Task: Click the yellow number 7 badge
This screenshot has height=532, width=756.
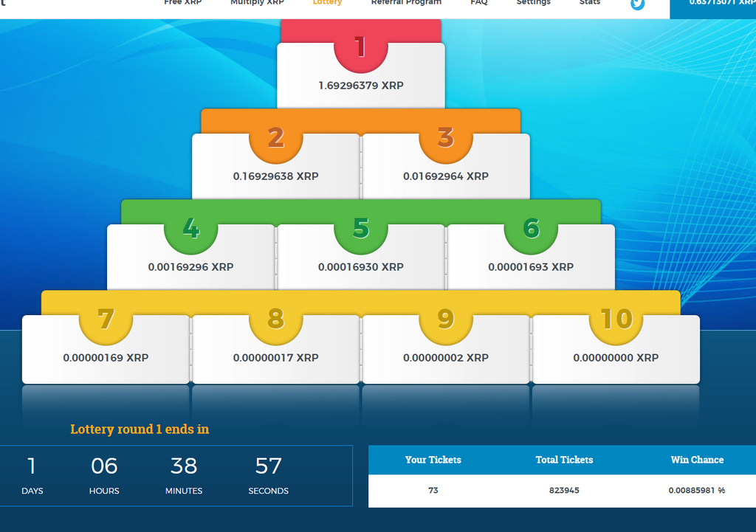Action: coord(106,319)
